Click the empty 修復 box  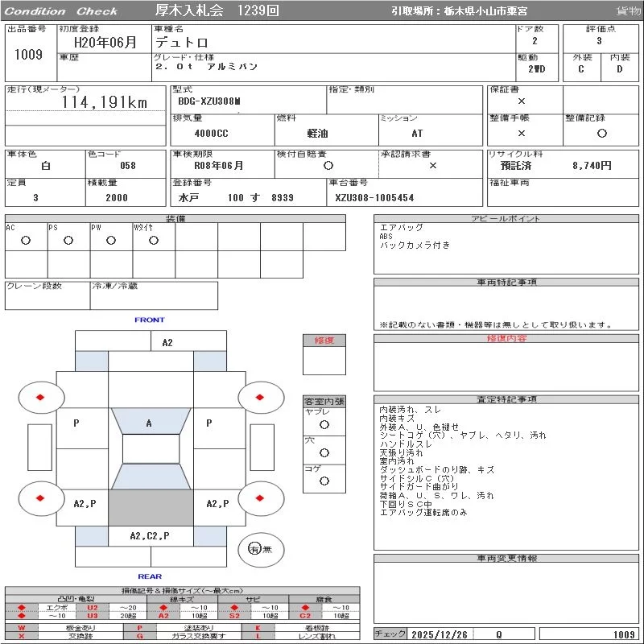[324, 361]
